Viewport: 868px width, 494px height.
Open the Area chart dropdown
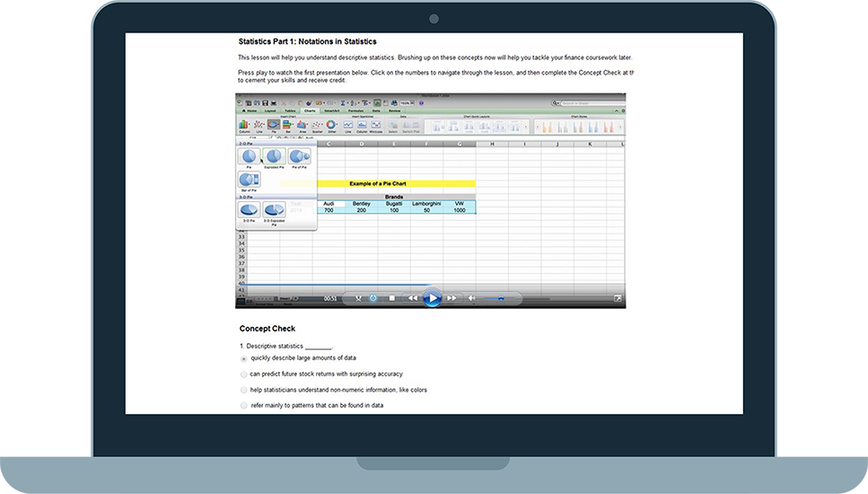(x=302, y=126)
